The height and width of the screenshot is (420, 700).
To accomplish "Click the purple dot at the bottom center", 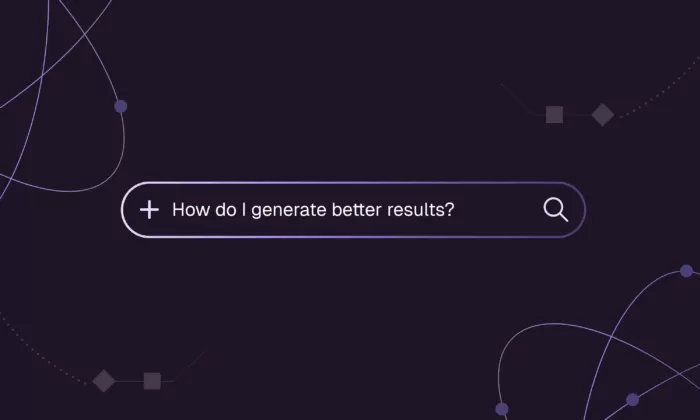I will (502, 408).
